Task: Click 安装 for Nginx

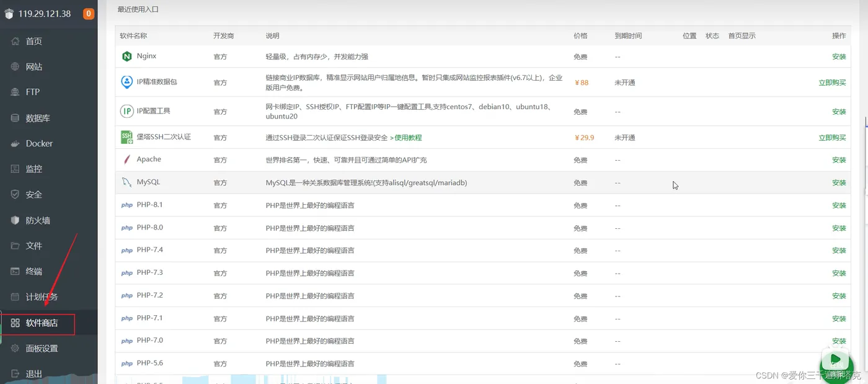Action: pos(839,56)
